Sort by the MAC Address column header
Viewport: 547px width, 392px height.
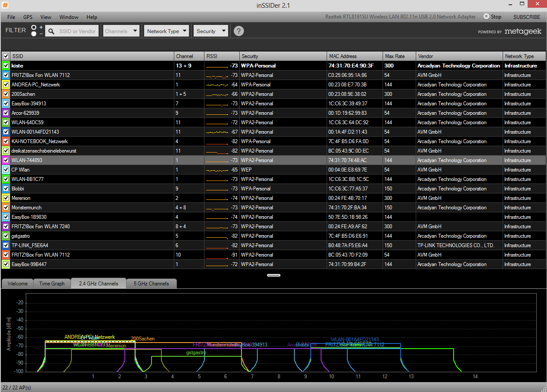point(355,56)
